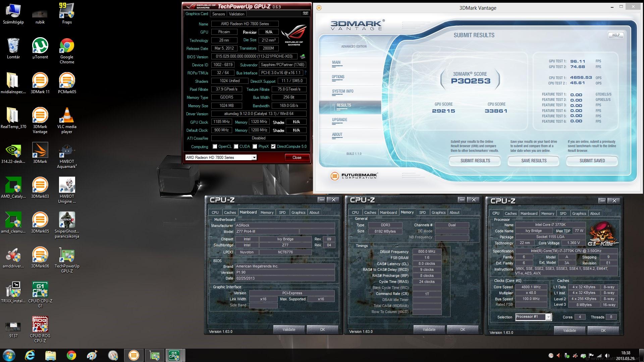Image resolution: width=644 pixels, height=362 pixels.
Task: Click Google Chrome icon in taskbar
Action: 71,355
